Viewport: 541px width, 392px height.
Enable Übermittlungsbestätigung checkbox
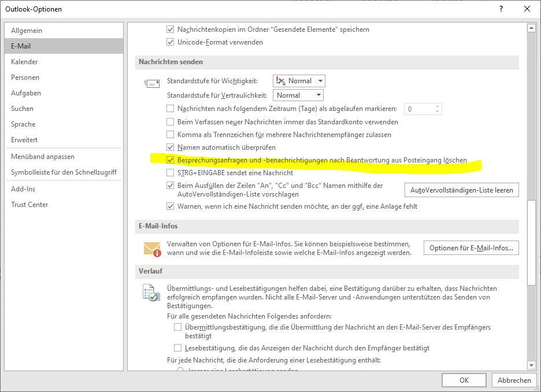click(177, 327)
